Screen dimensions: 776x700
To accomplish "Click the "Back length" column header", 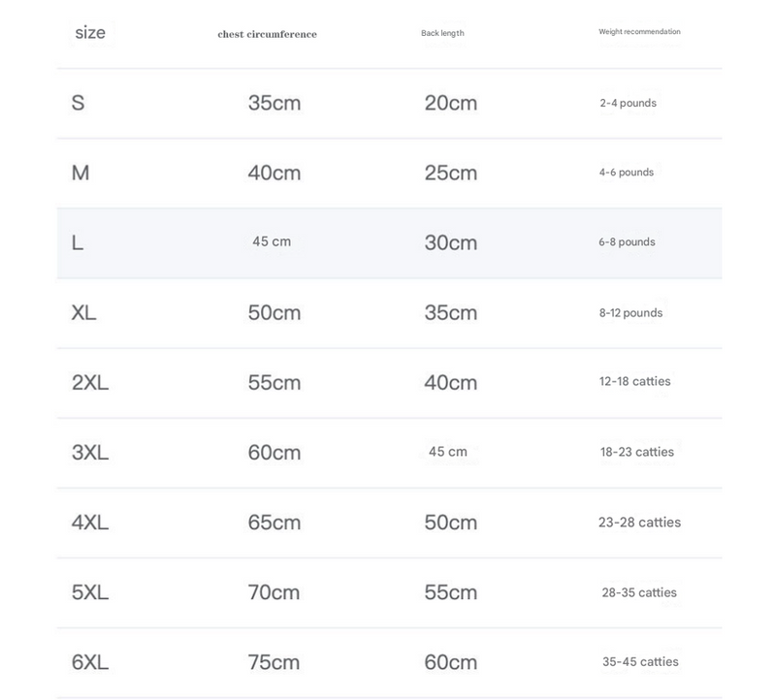I will tap(442, 33).
